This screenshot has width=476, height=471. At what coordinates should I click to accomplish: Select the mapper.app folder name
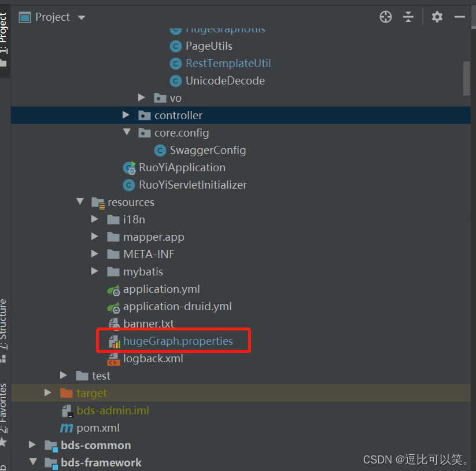click(x=154, y=237)
